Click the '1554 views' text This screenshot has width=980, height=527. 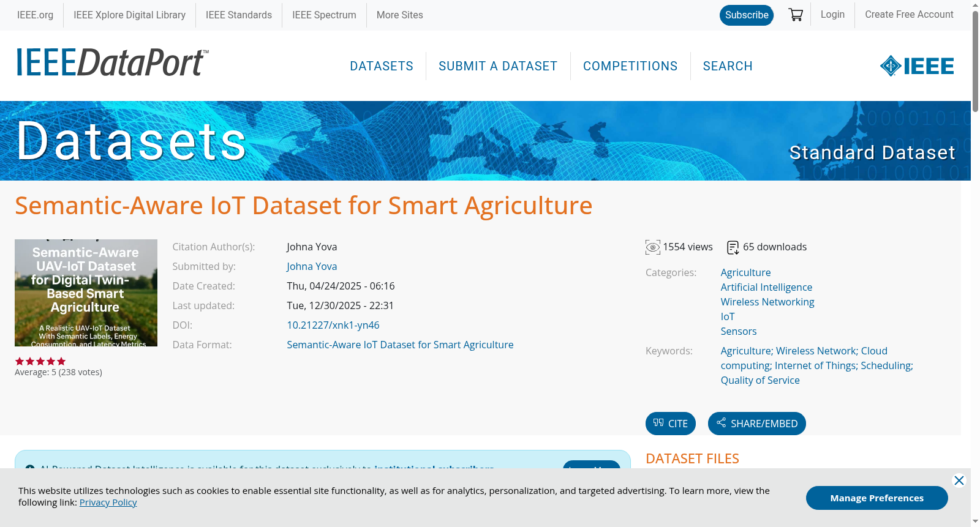point(688,247)
